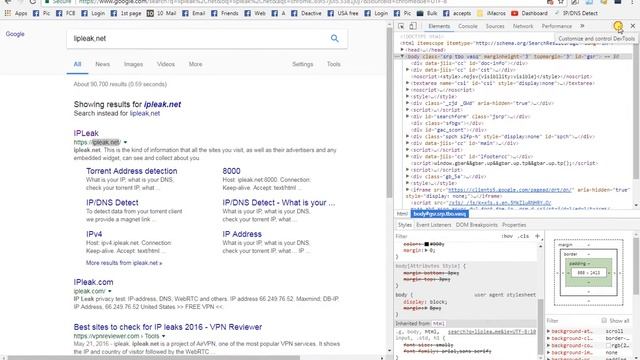Image resolution: width=640 pixels, height=360 pixels.
Task: Open the IPLeak search result
Action: coord(86,133)
